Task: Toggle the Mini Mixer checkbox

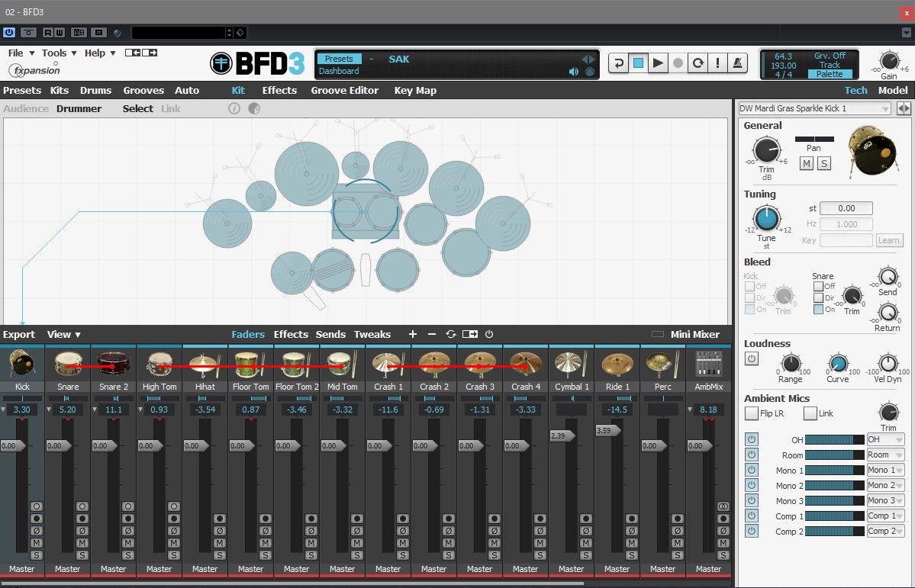Action: click(x=658, y=334)
